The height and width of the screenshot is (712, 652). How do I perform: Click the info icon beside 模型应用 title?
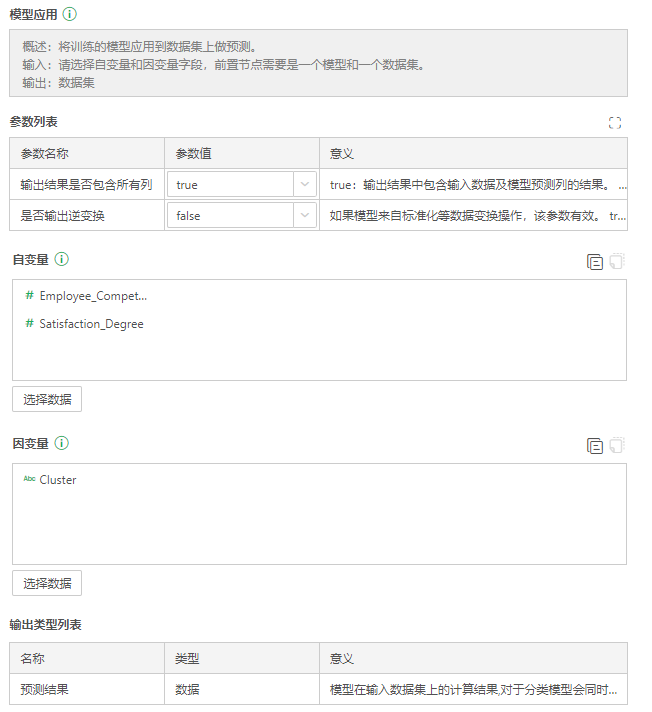[x=69, y=15]
